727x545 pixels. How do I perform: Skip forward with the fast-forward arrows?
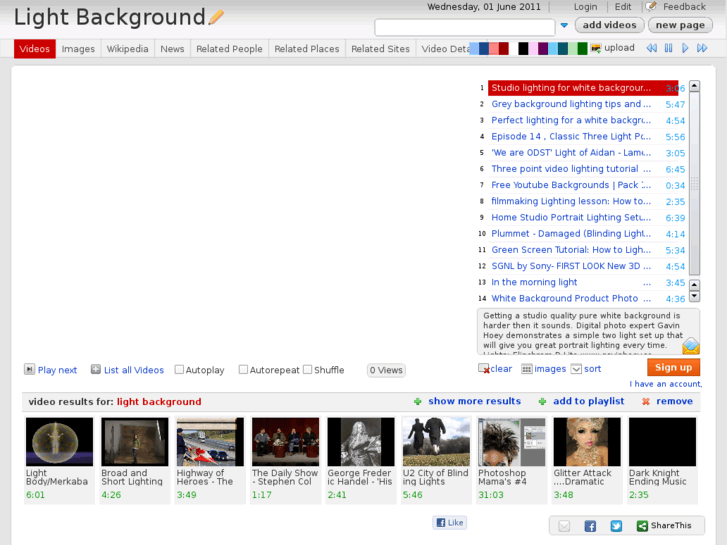(702, 48)
